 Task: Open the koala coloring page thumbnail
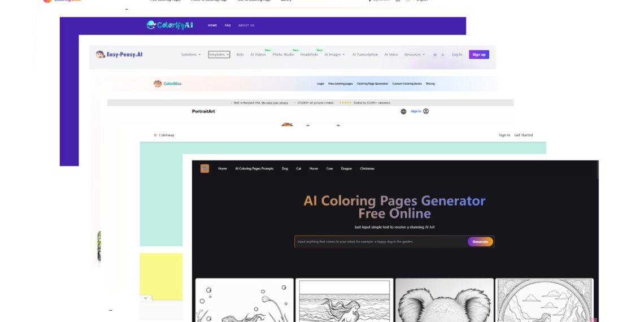tap(445, 300)
